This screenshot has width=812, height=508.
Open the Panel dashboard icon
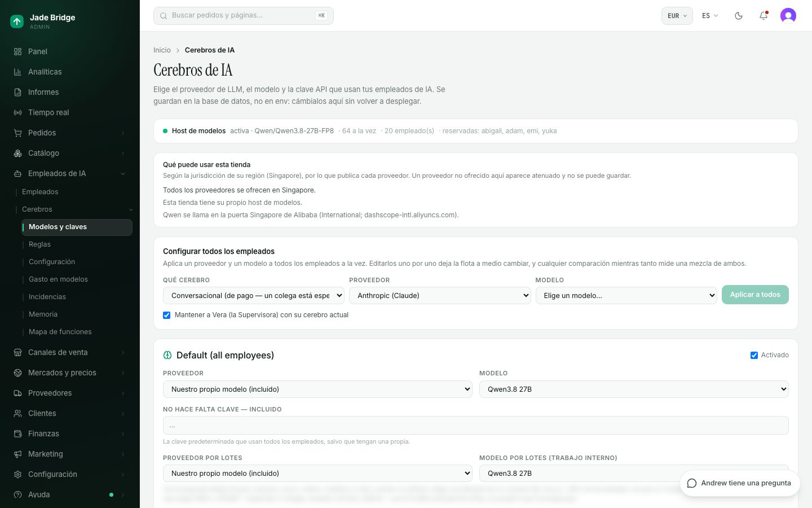click(17, 51)
